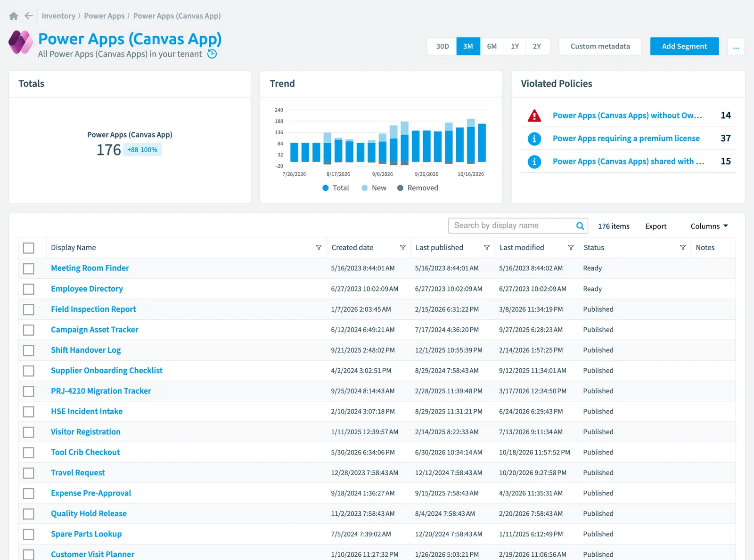Open policy Power Apps requiring a premium license
Screen dimensions: 754x560
tap(626, 138)
